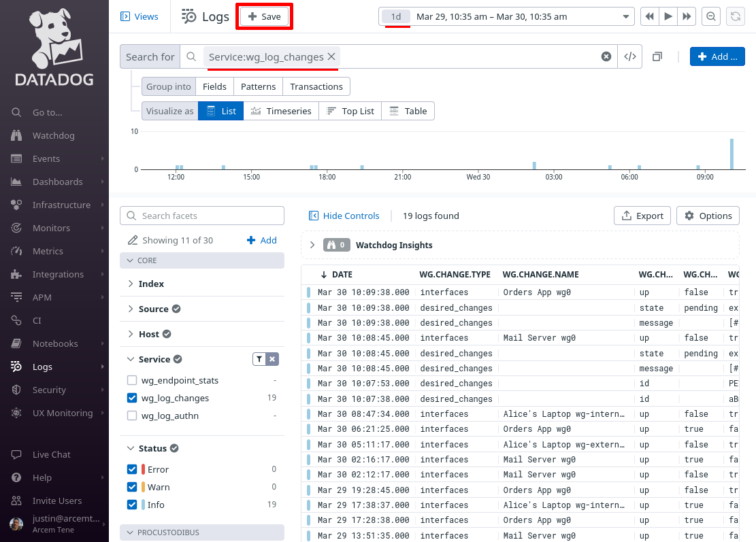The image size is (756, 542).
Task: Visualize as List
Action: tap(221, 111)
